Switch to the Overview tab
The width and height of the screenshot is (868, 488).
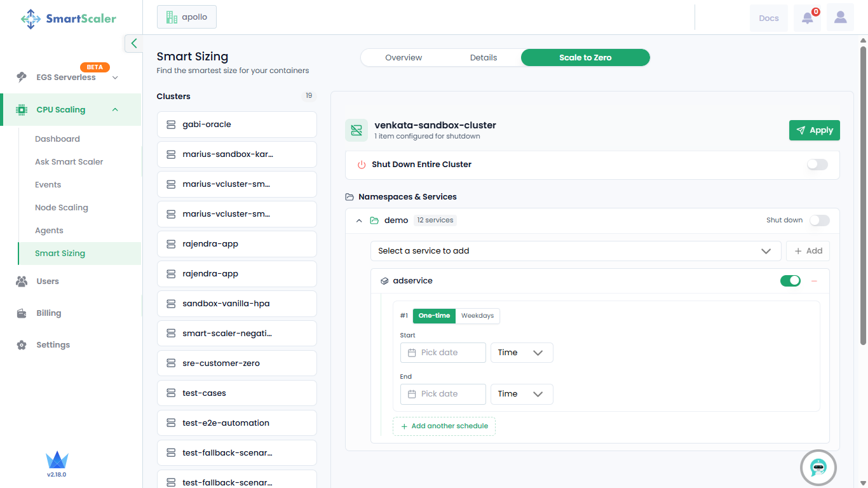click(403, 58)
